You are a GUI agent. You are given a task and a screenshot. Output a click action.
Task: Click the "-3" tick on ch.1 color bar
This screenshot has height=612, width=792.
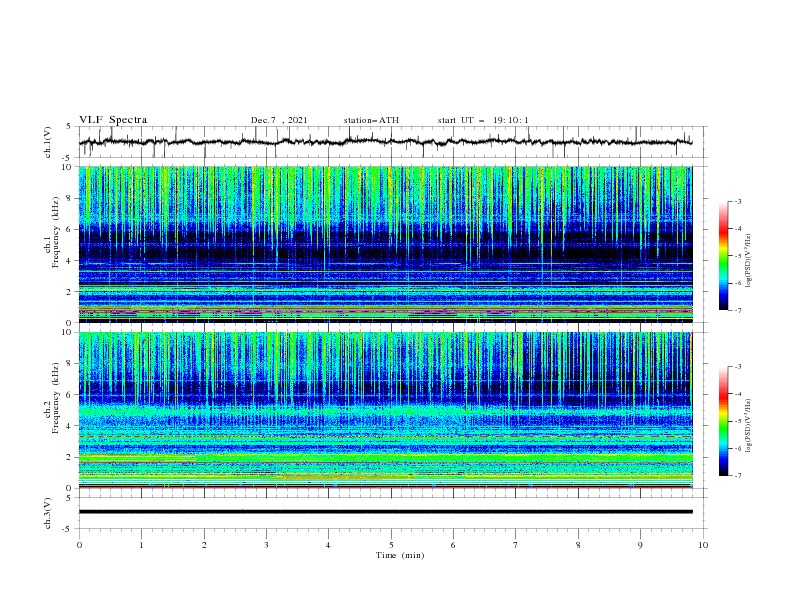pos(738,201)
